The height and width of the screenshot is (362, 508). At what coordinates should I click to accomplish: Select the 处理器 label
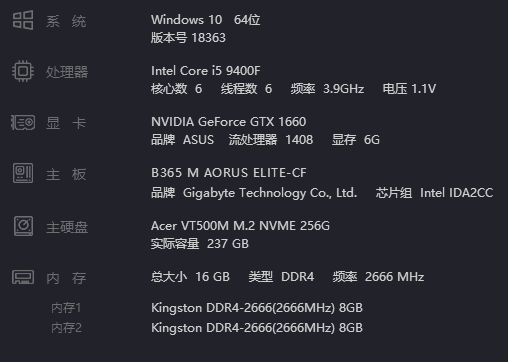67,72
